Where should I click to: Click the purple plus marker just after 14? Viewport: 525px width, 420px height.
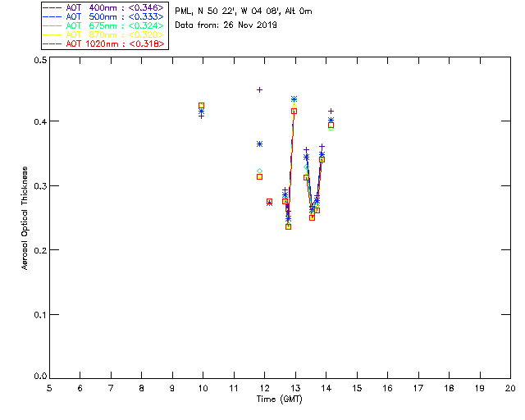[x=331, y=111]
